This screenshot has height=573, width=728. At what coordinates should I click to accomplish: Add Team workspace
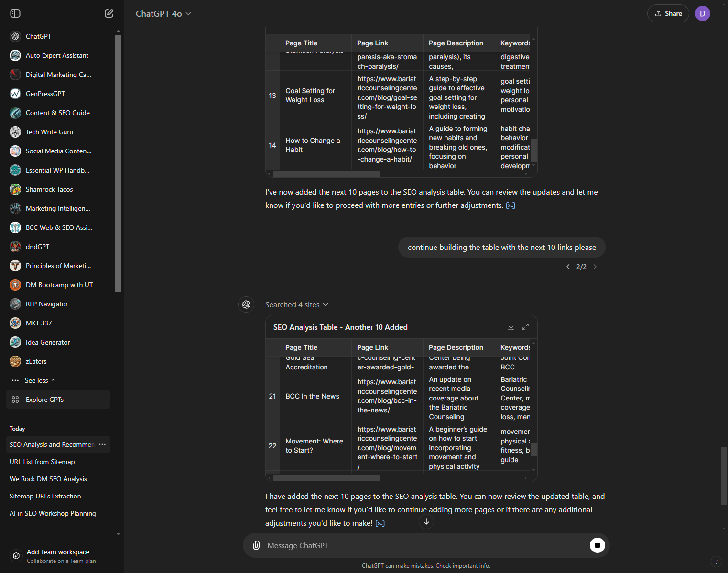58,556
